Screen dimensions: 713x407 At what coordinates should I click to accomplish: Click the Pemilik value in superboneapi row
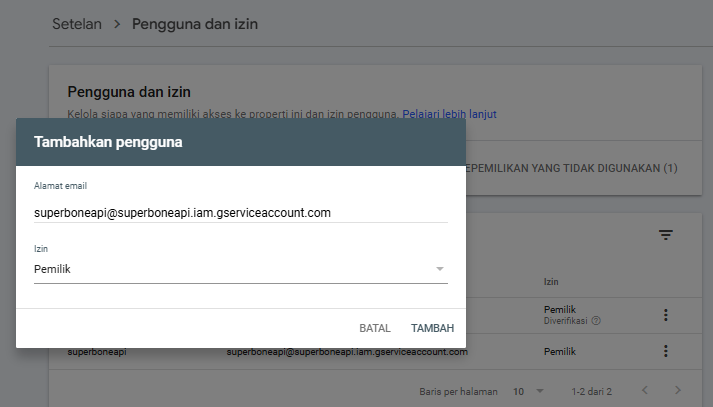[560, 352]
